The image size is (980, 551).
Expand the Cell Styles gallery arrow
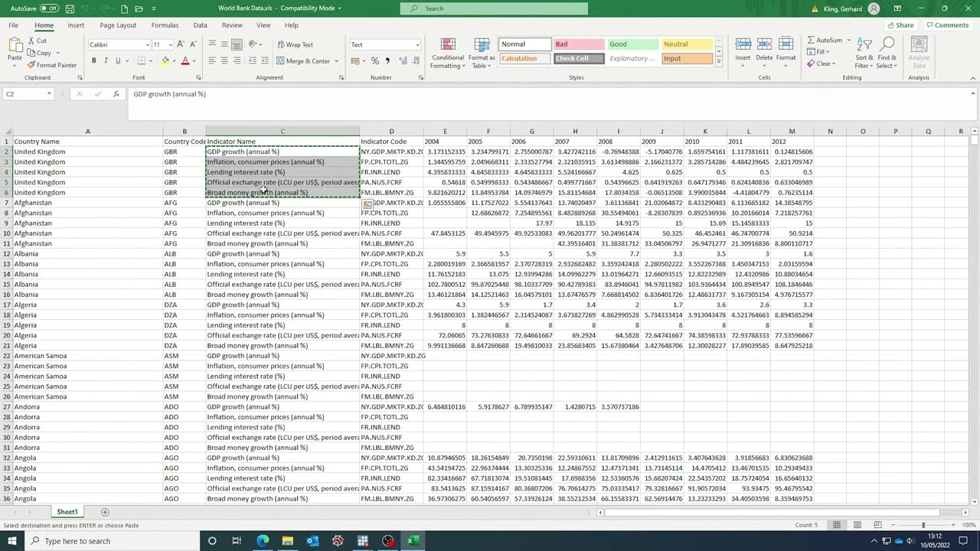tap(718, 62)
